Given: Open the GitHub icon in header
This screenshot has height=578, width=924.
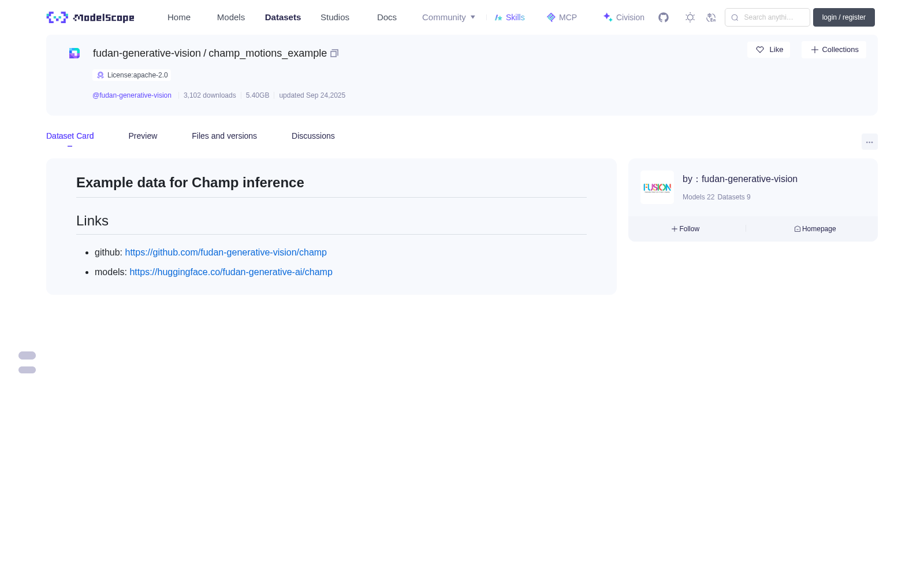Looking at the screenshot, I should 664,17.
